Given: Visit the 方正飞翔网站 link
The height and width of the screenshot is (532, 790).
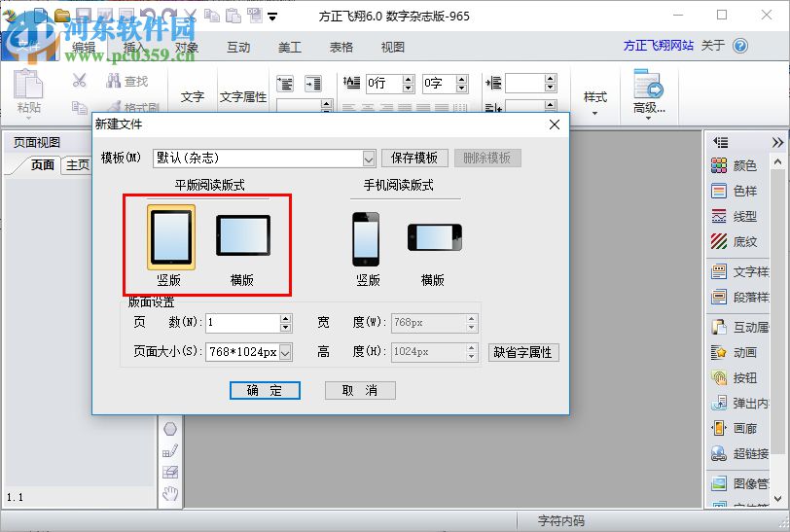Looking at the screenshot, I should pyautogui.click(x=658, y=46).
